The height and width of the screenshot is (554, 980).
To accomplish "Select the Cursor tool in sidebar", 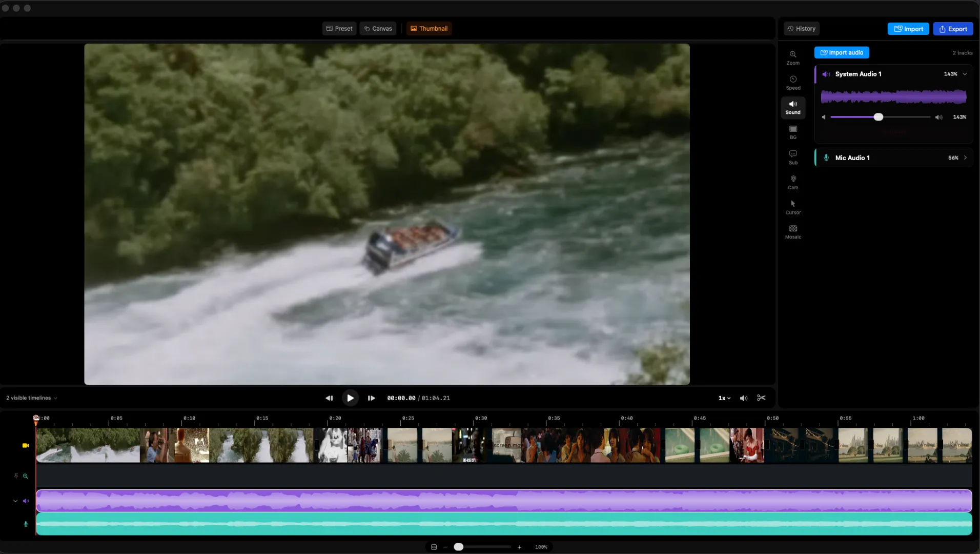I will [792, 207].
